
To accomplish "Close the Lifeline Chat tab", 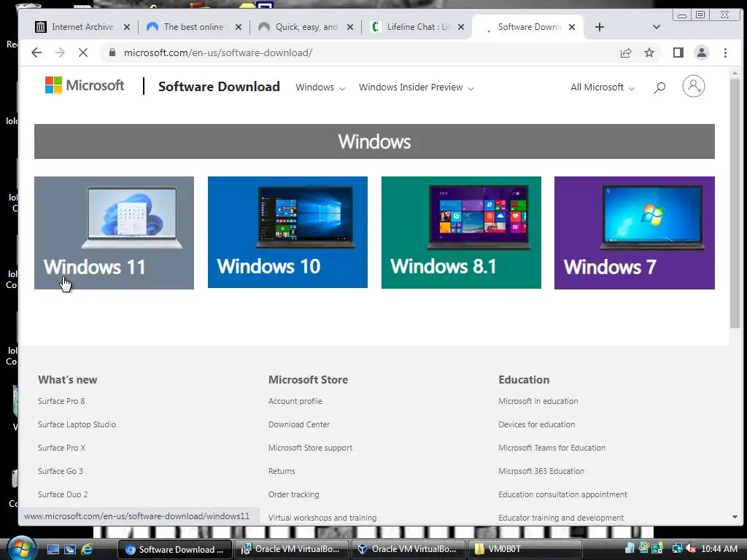I will pyautogui.click(x=461, y=27).
